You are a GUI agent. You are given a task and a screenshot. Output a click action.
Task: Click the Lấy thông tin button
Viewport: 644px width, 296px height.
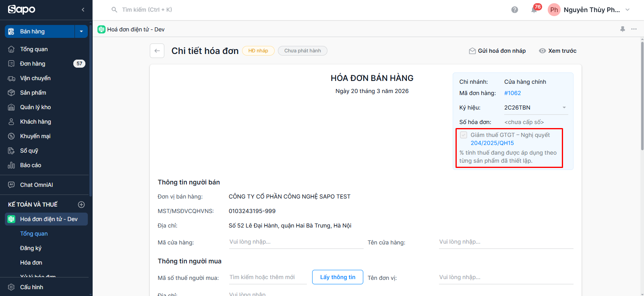(338, 277)
